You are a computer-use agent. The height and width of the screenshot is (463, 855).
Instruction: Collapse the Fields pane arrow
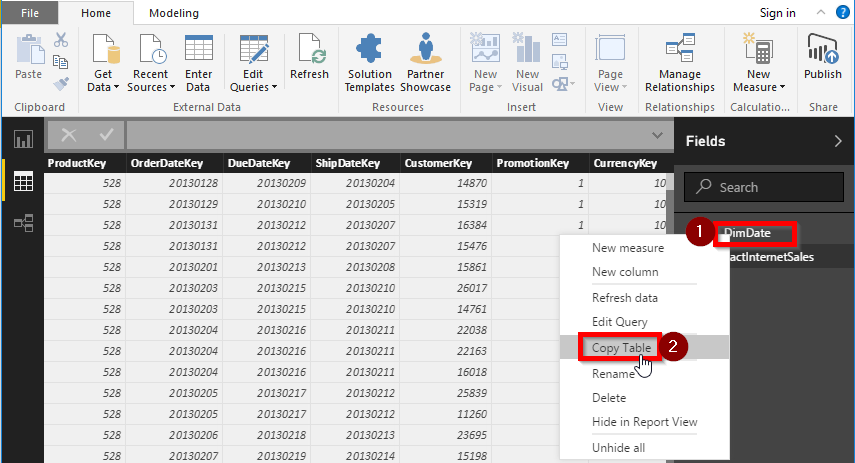pyautogui.click(x=838, y=141)
